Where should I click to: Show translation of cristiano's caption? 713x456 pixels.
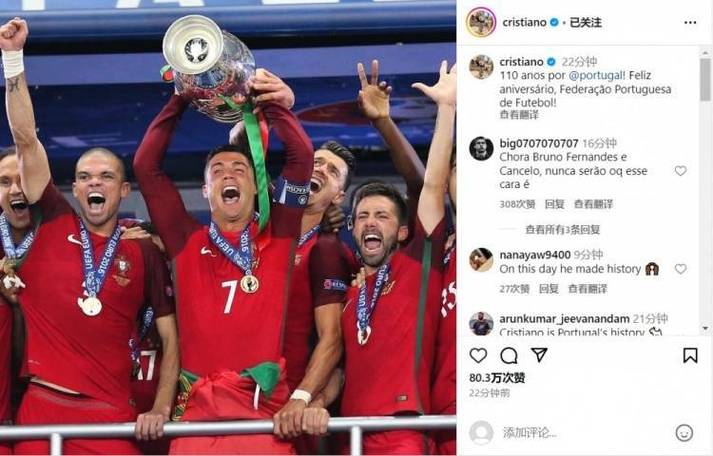519,115
